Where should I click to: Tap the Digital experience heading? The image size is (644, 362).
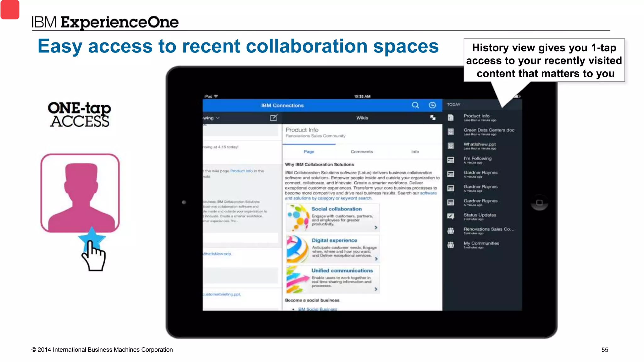(x=334, y=240)
